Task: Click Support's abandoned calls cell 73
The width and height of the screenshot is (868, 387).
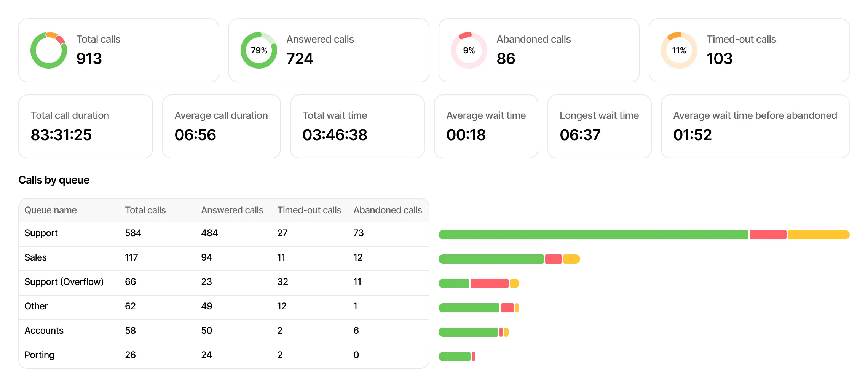Action: pos(359,233)
